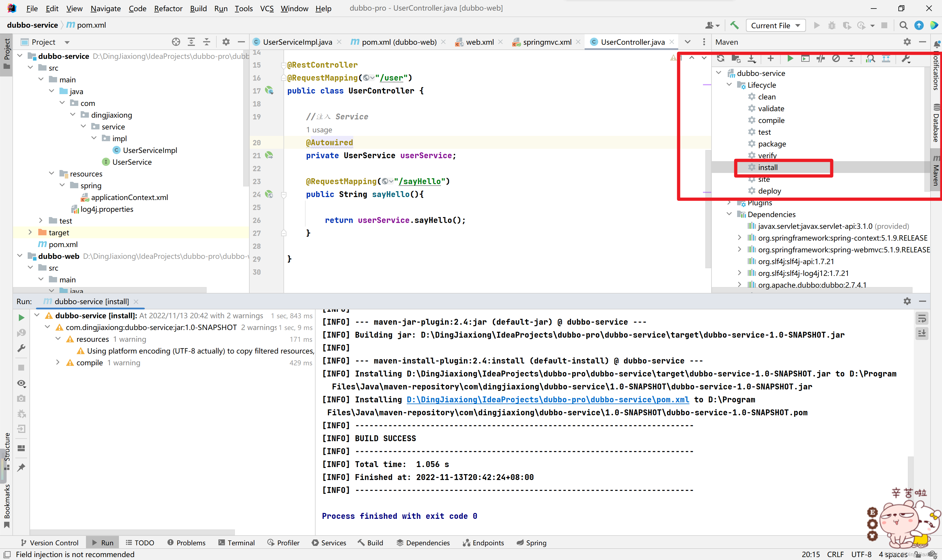Select UserServiceImpl class in Project tree
The width and height of the screenshot is (942, 560).
click(150, 150)
